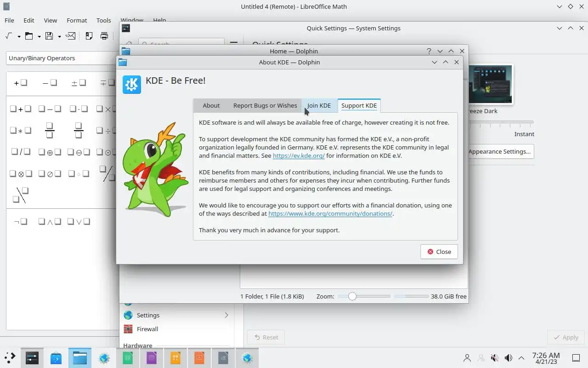Open the Edit menu
The width and height of the screenshot is (588, 368).
coord(29,20)
